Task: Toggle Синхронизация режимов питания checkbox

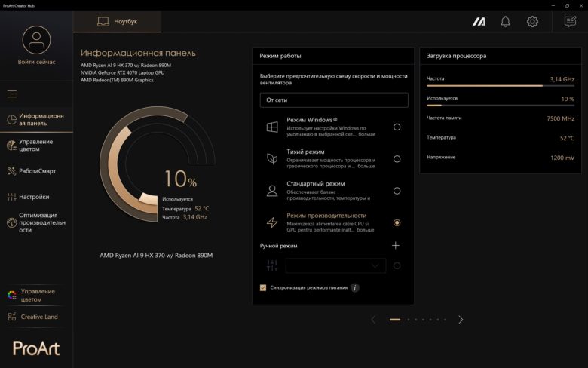Action: click(x=263, y=288)
